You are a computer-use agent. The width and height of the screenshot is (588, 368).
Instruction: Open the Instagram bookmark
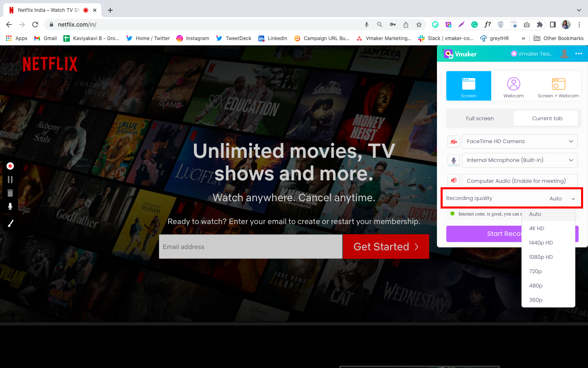[193, 38]
